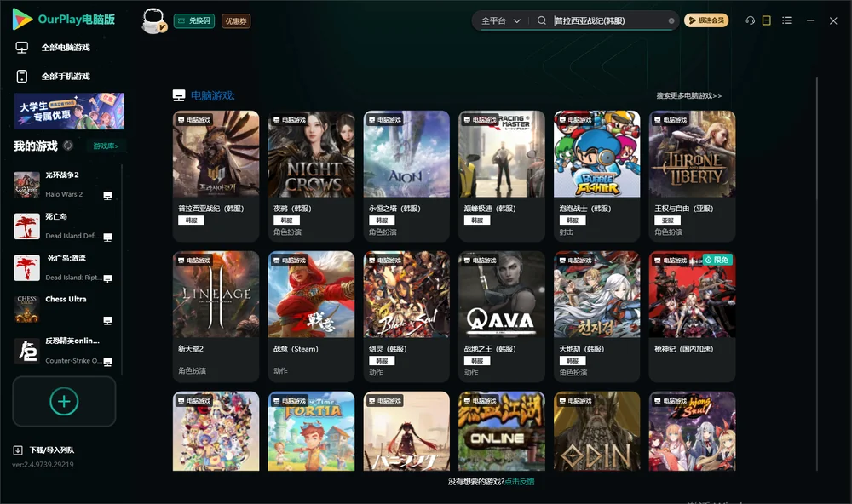The height and width of the screenshot is (504, 852).
Task: Open the 枪神纪 (国内加速) card
Action: pyautogui.click(x=692, y=316)
